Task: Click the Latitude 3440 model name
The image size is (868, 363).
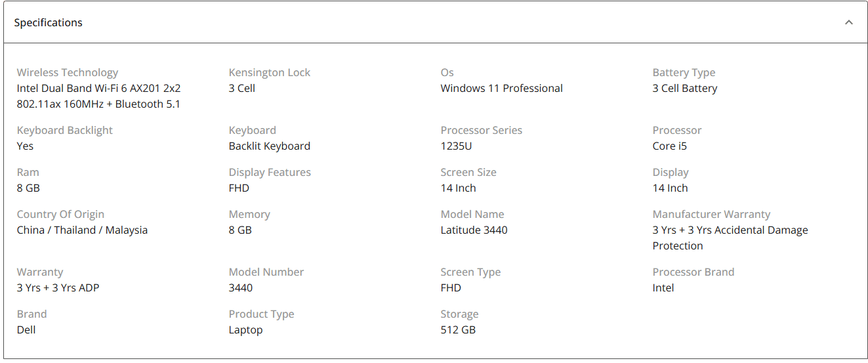Action: click(x=474, y=230)
